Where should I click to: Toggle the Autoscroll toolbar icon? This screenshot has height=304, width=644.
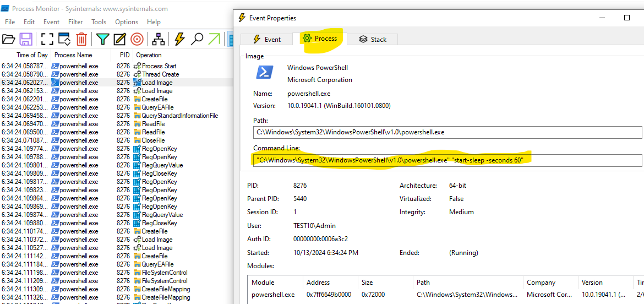coord(64,39)
